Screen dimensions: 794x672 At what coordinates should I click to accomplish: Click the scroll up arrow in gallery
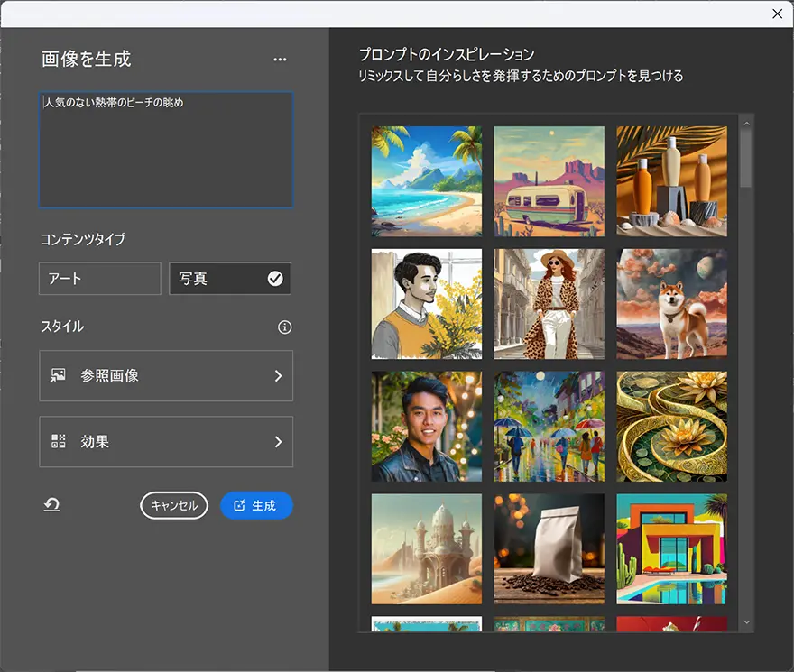coord(746,124)
